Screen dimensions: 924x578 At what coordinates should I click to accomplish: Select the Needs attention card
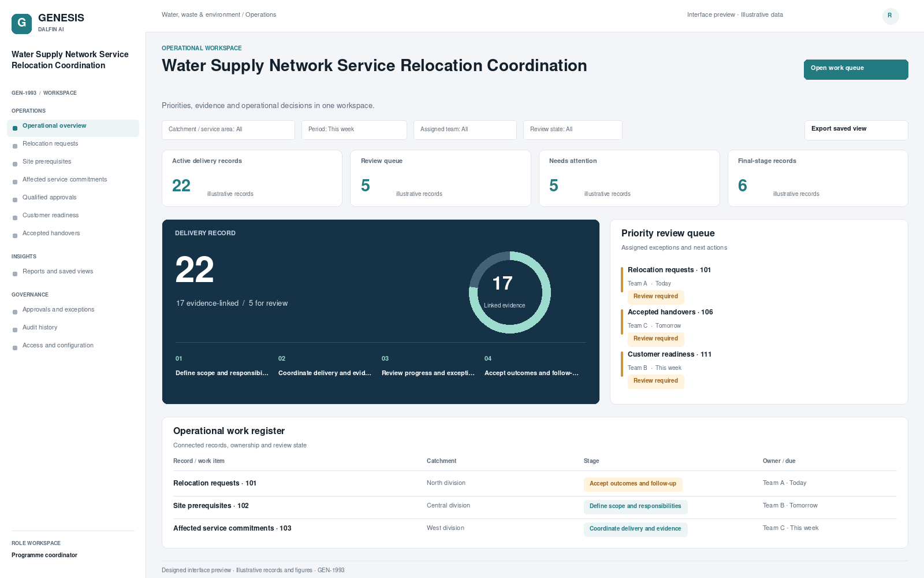(629, 178)
